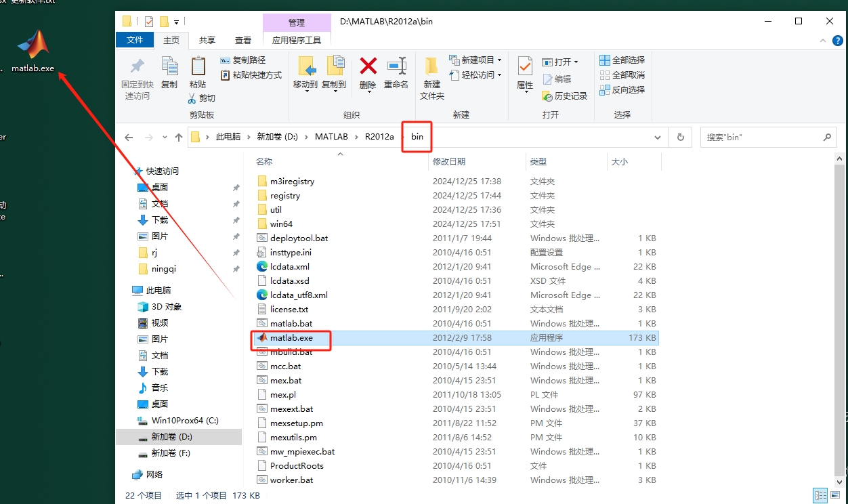Switch to large icons view layout
This screenshot has width=848, height=504.
(834, 496)
